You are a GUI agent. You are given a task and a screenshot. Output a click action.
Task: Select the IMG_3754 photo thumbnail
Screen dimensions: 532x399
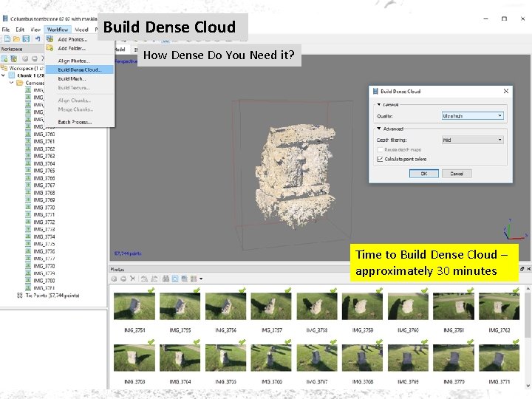[134, 307]
